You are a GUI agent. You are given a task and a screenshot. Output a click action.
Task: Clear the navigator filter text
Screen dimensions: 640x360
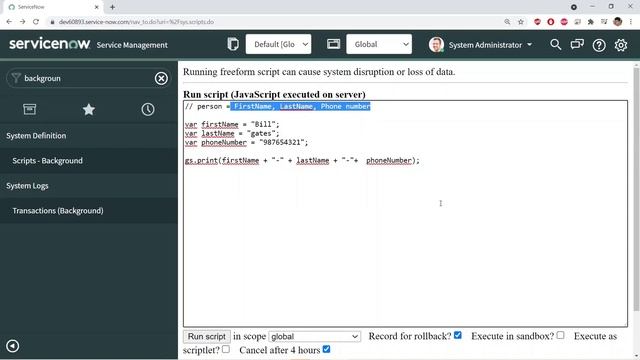pyautogui.click(x=161, y=78)
